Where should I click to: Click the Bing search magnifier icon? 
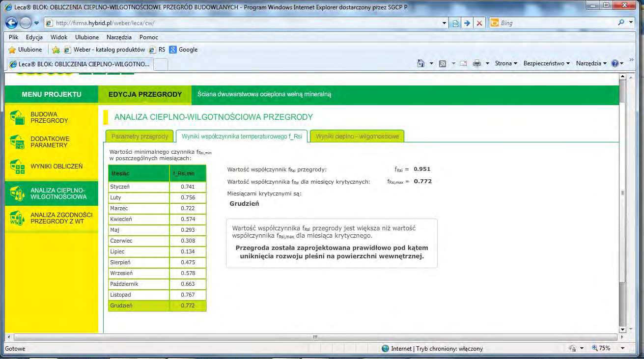point(621,23)
